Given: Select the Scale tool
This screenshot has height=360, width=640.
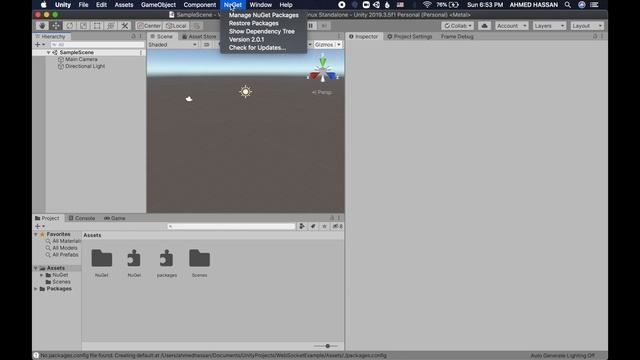Looking at the screenshot, I should (83, 26).
